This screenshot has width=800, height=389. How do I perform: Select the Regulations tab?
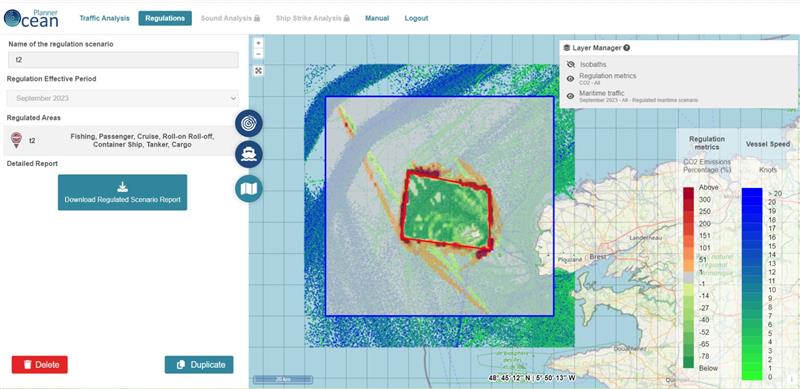165,18
